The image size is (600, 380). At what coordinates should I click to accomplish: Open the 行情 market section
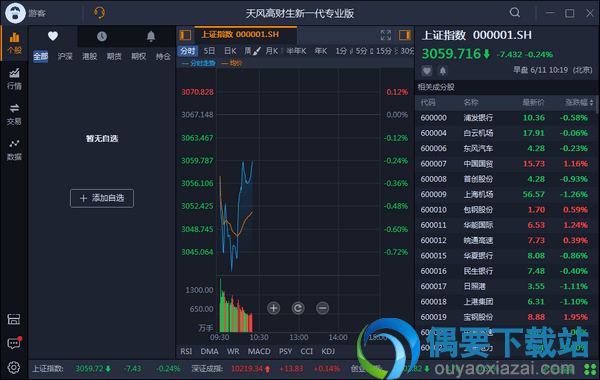coord(14,79)
